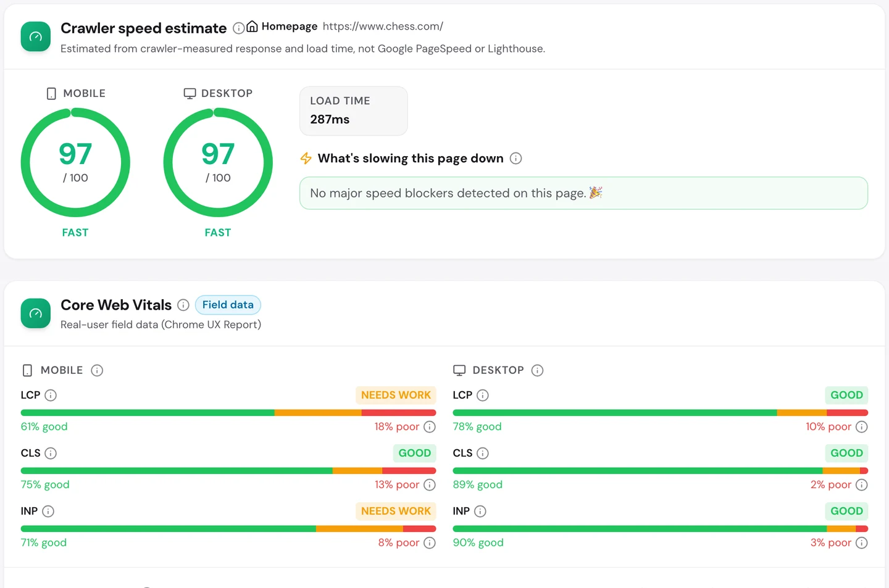
Task: Click the desktop INP '90% good' value
Action: pos(478,543)
